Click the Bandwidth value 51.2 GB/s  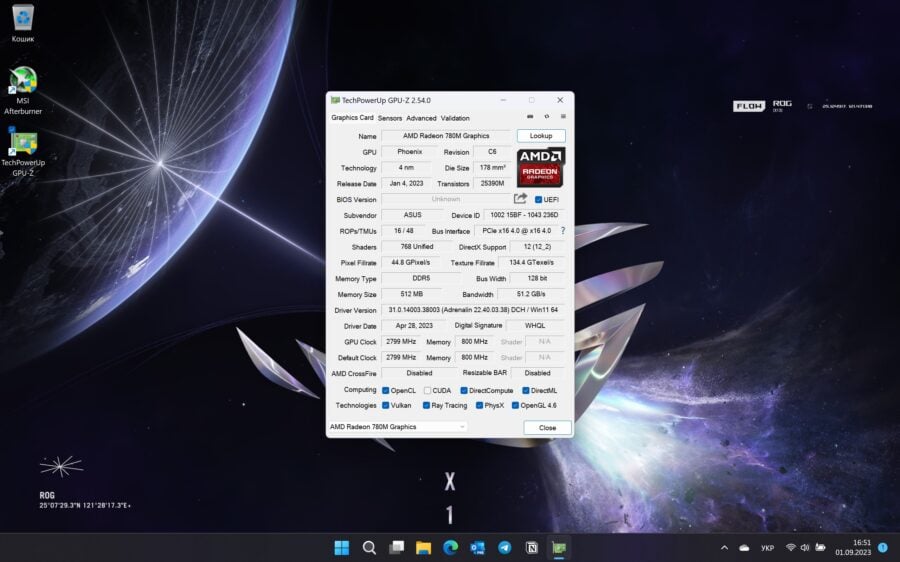[531, 294]
